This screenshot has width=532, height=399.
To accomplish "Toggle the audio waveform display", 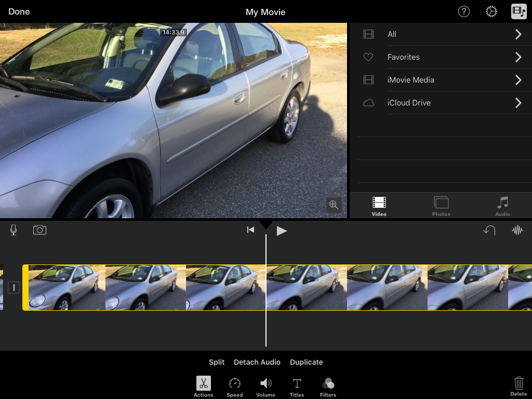I will coord(517,230).
